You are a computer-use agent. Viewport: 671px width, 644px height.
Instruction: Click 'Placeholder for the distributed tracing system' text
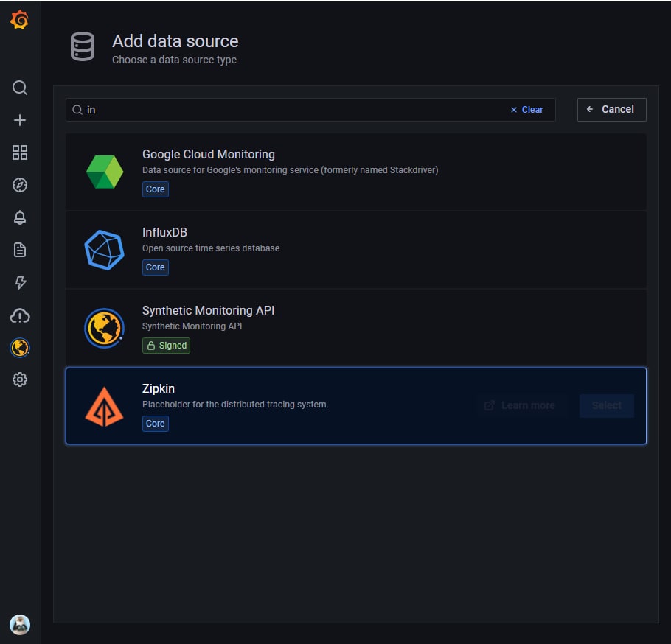235,405
